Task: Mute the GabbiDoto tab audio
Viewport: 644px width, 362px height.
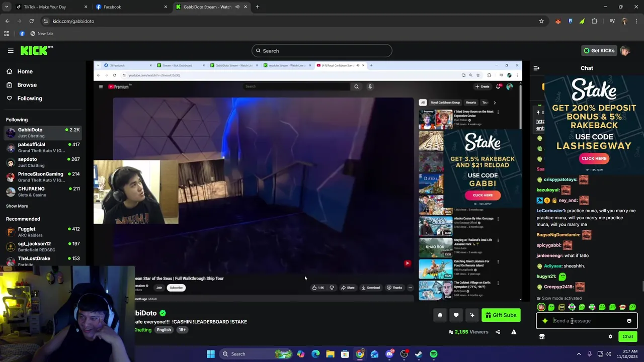Action: pos(237,7)
